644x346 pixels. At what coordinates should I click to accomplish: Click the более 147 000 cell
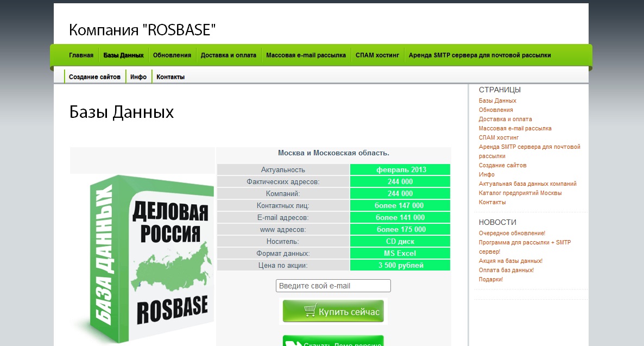400,205
